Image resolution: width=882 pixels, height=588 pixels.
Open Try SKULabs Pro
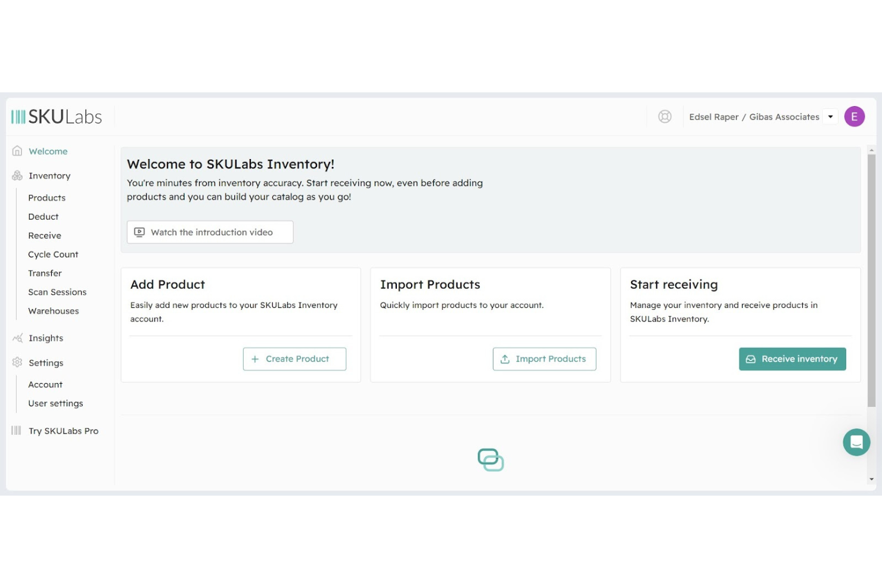64,431
